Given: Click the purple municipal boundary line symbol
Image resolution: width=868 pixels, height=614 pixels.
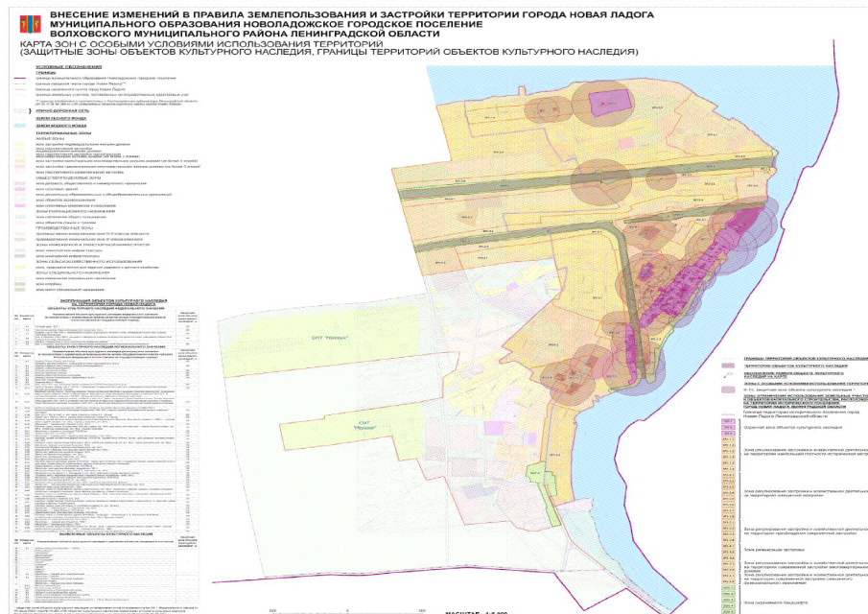Looking at the screenshot, I should [20, 78].
